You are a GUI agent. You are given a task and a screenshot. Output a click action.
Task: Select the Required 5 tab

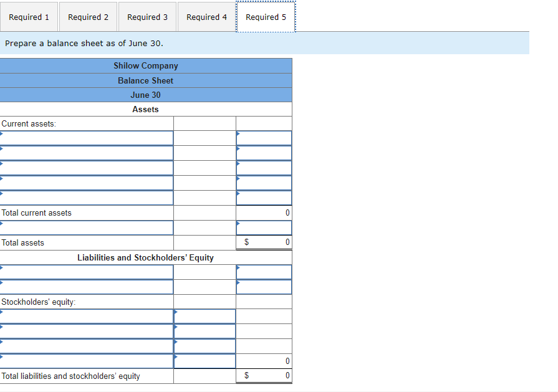[x=266, y=17]
